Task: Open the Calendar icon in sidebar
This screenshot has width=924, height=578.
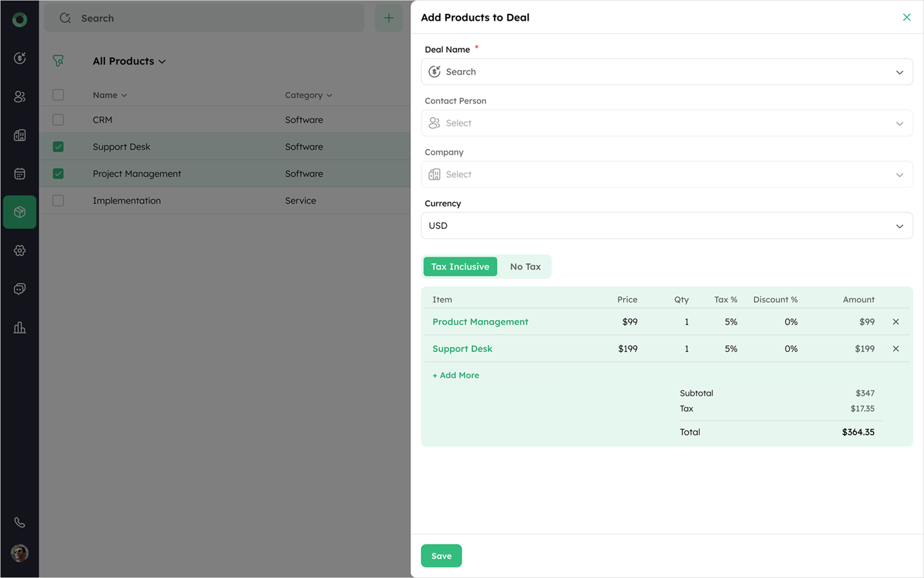Action: pyautogui.click(x=20, y=174)
